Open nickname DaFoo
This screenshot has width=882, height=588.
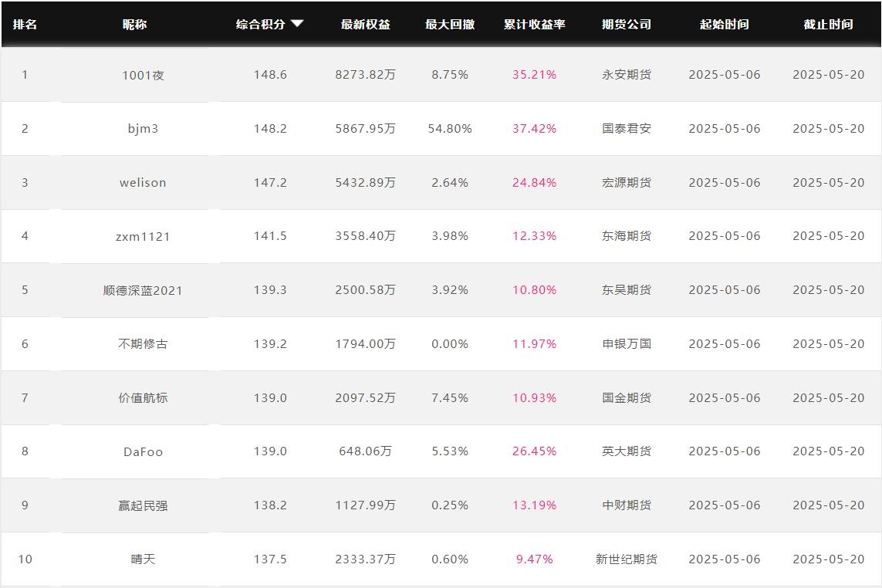143,452
